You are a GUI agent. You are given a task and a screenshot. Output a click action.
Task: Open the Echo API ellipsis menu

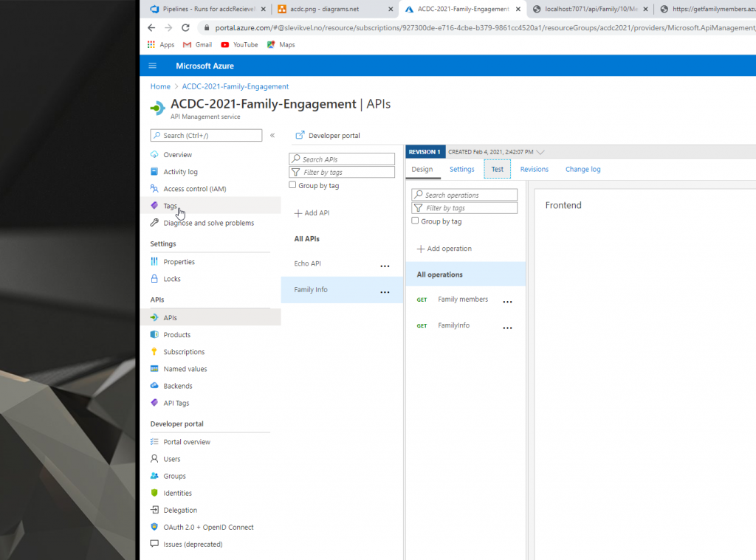385,266
